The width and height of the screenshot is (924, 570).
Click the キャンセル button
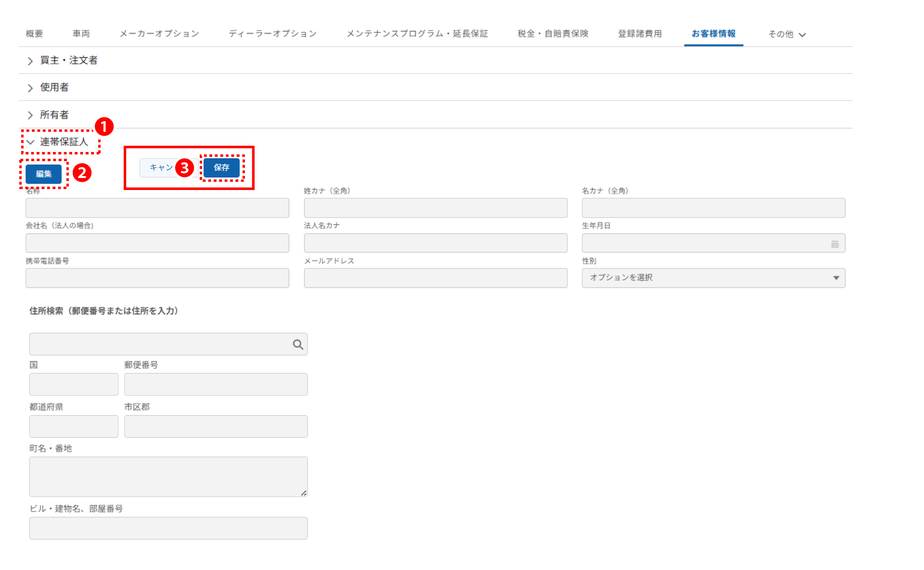coord(159,167)
